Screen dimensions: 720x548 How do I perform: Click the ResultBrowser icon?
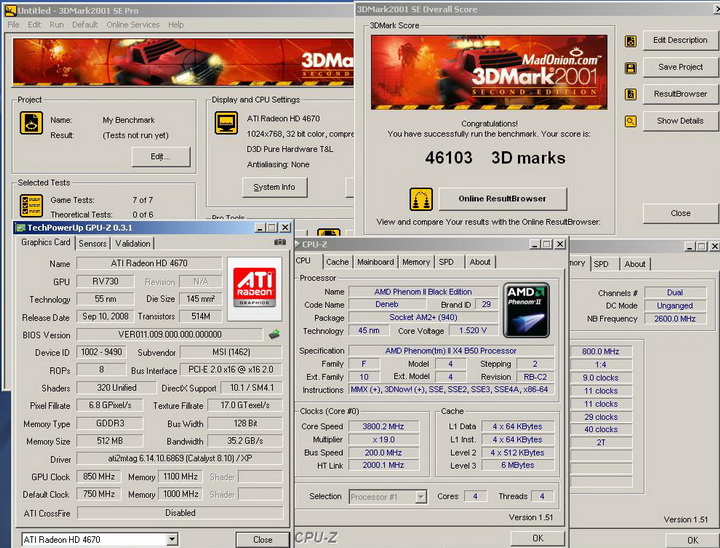630,94
